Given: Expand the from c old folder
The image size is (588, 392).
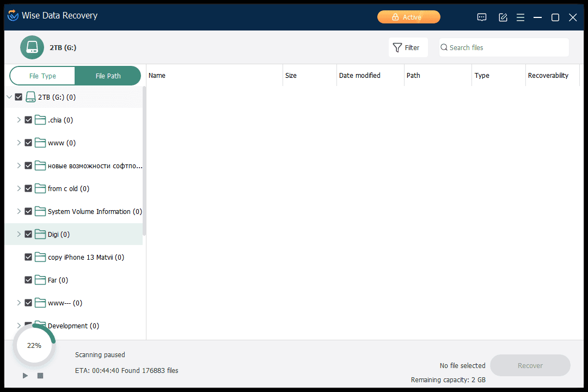Looking at the screenshot, I should coord(19,189).
